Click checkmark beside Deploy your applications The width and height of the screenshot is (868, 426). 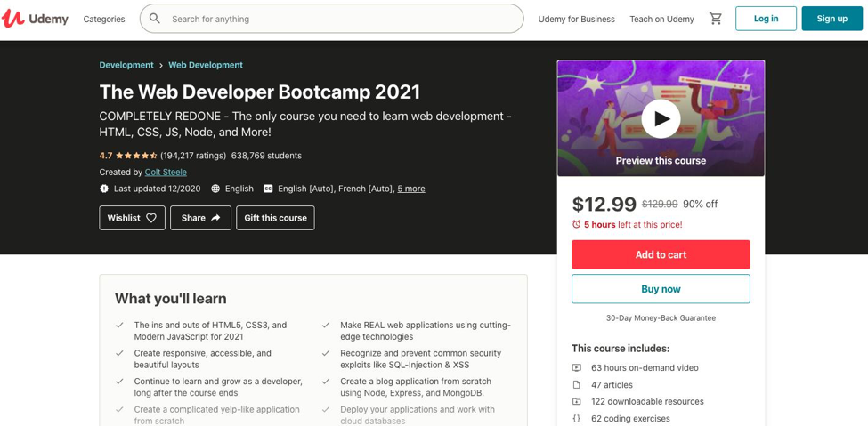pos(326,409)
